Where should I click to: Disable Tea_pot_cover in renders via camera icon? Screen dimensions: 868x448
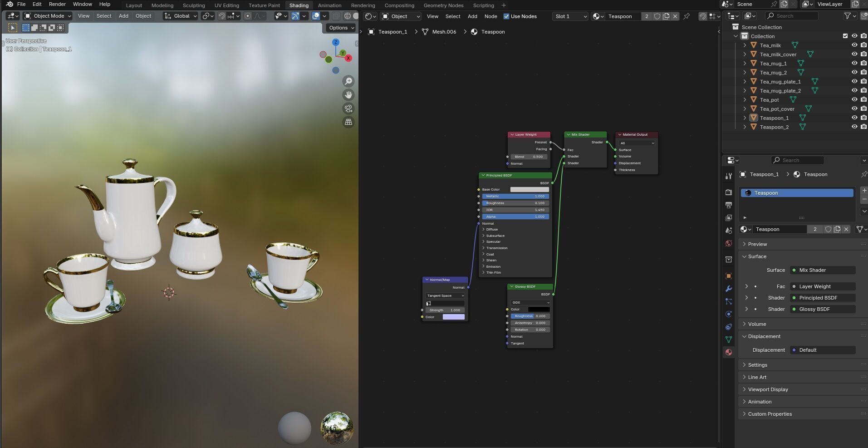(x=863, y=109)
